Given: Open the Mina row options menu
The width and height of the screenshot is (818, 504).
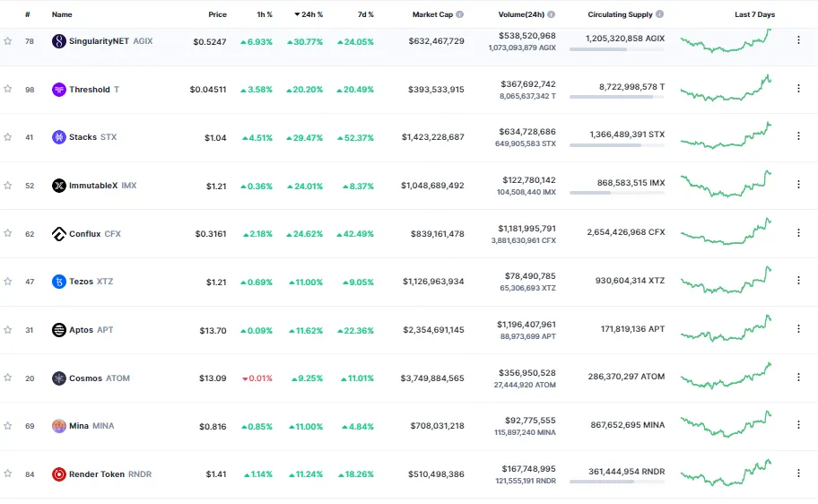Looking at the screenshot, I should pos(798,425).
